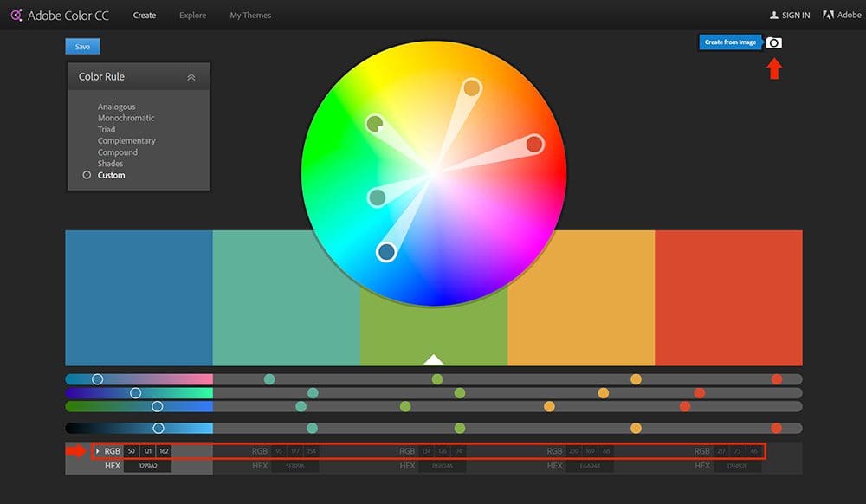
Task: Click the RGB green value field showing 121
Action: coord(147,451)
